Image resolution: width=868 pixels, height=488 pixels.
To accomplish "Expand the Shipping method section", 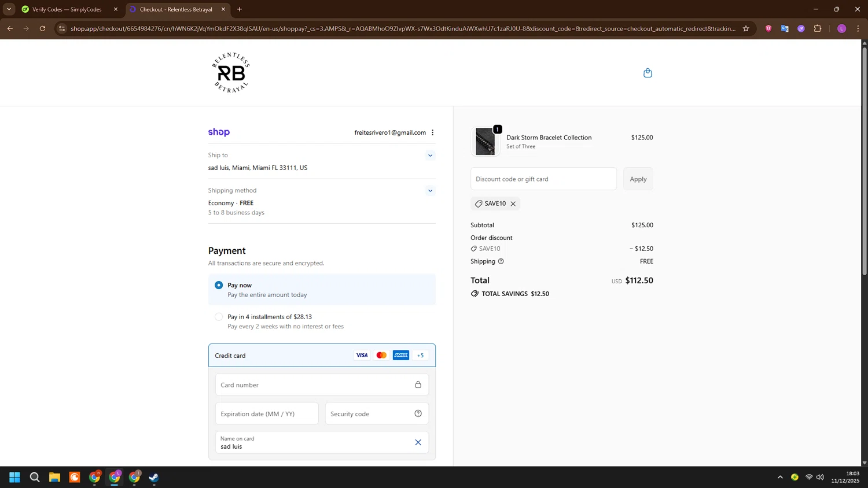I will [430, 190].
